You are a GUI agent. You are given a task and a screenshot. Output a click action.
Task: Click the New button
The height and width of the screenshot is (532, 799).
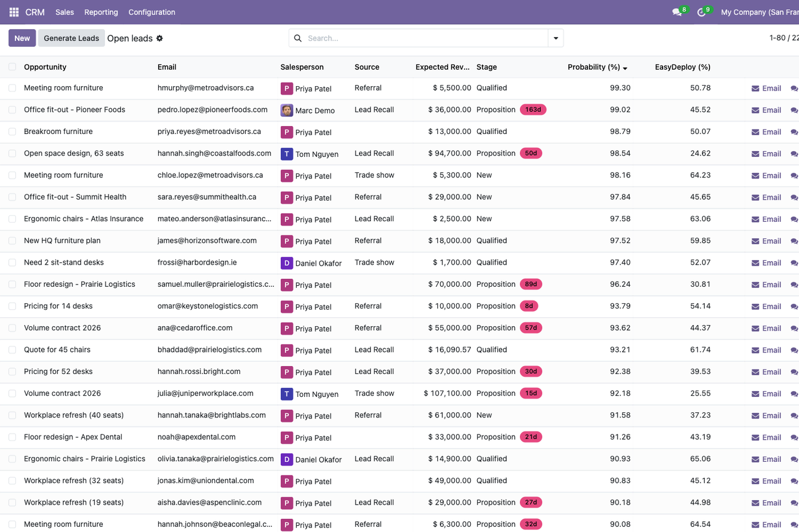[22, 38]
